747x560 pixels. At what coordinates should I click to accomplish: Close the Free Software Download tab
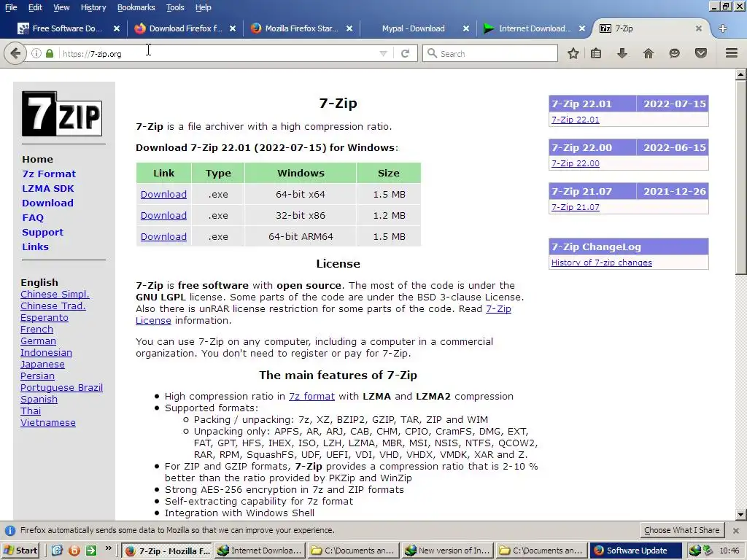coord(117,28)
